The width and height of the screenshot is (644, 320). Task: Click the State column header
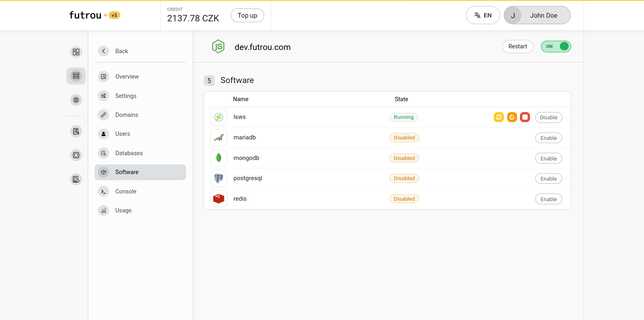point(401,99)
